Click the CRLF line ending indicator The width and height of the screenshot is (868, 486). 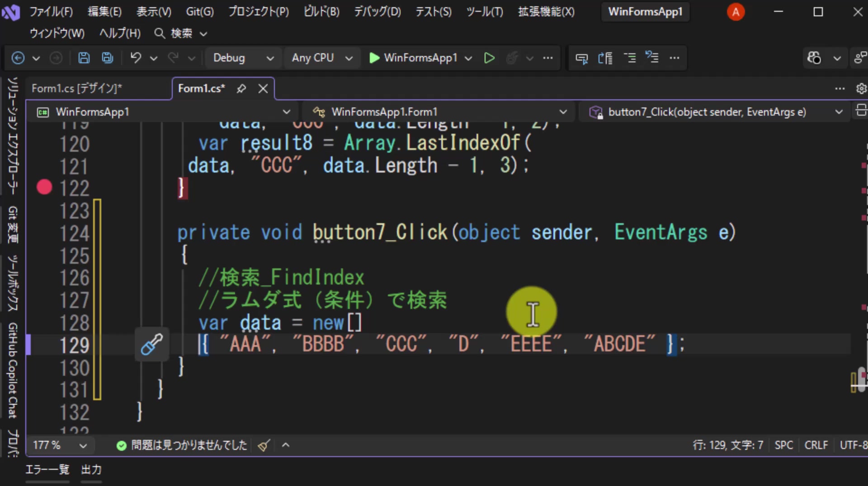(x=816, y=445)
